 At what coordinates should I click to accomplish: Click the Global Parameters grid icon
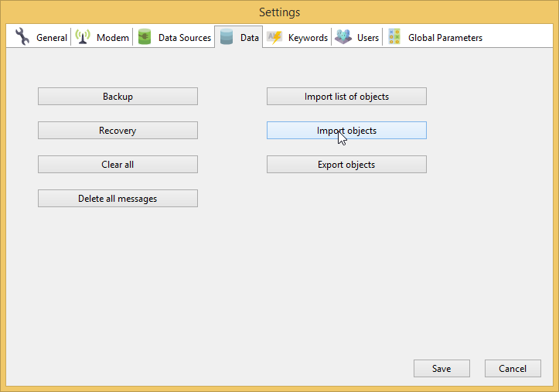394,36
